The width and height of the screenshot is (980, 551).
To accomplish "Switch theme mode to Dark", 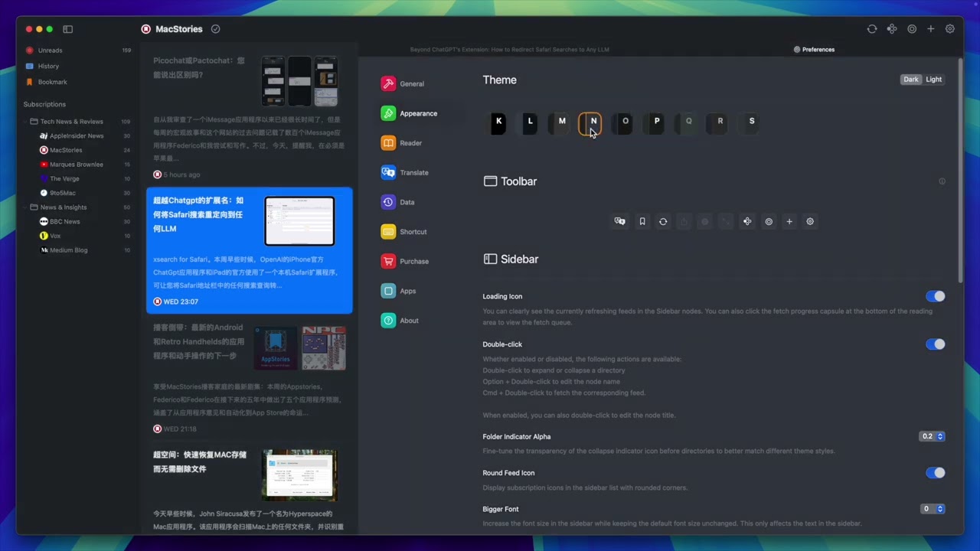I will [911, 80].
